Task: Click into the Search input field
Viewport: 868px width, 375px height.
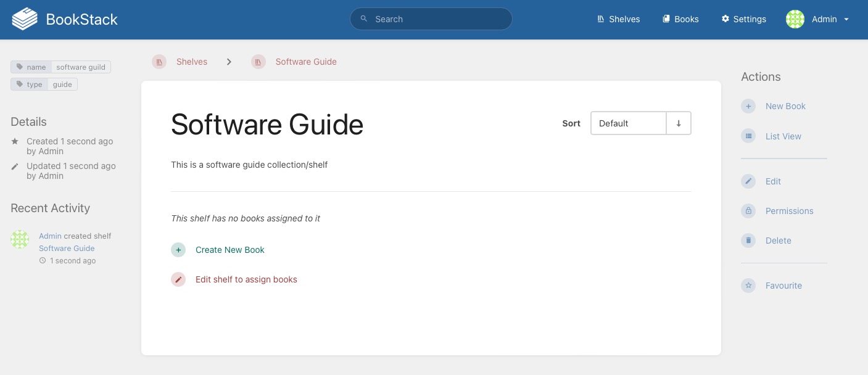Action: click(438, 19)
